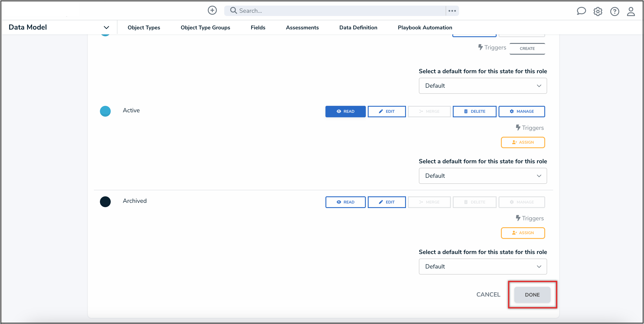Click the help question mark icon
The height and width of the screenshot is (324, 644).
pos(614,11)
